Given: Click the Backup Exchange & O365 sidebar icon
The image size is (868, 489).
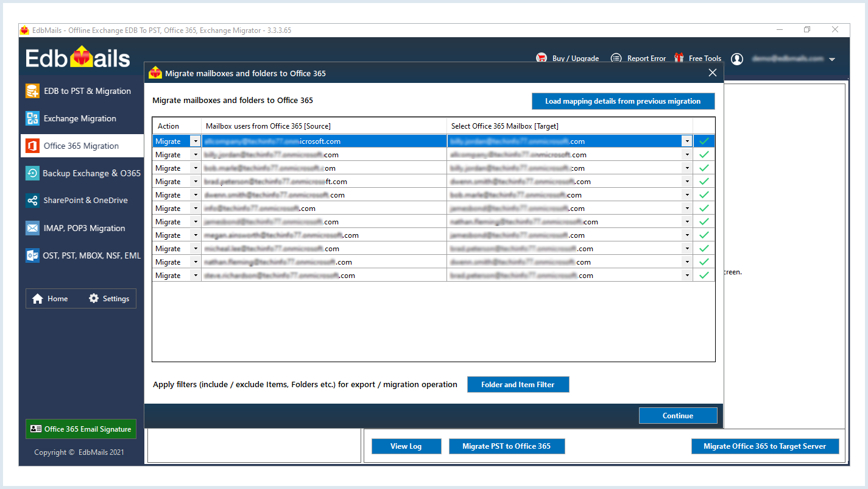Looking at the screenshot, I should [x=32, y=173].
